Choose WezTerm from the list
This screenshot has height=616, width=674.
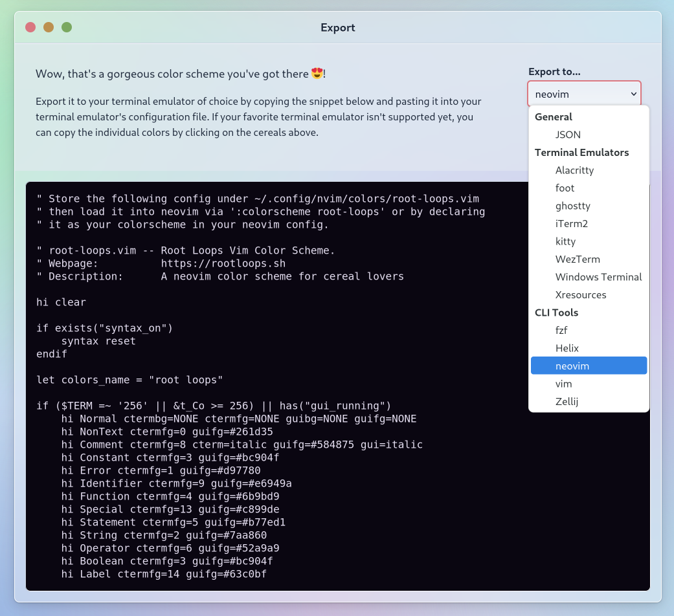pos(578,259)
